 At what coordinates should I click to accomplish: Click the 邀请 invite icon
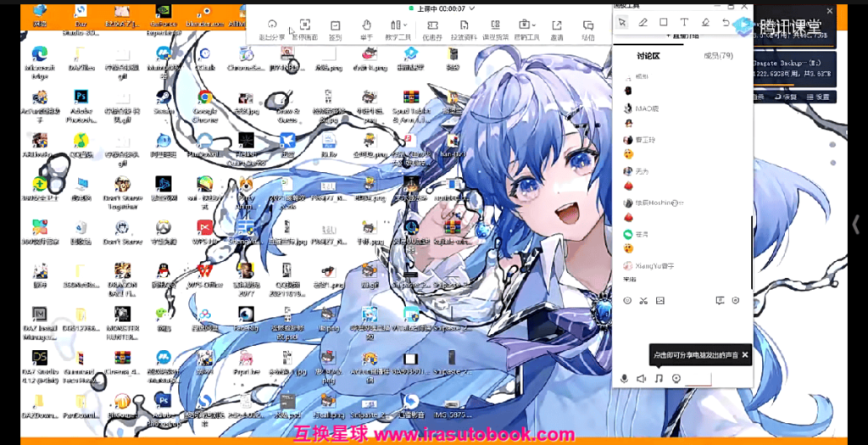557,25
